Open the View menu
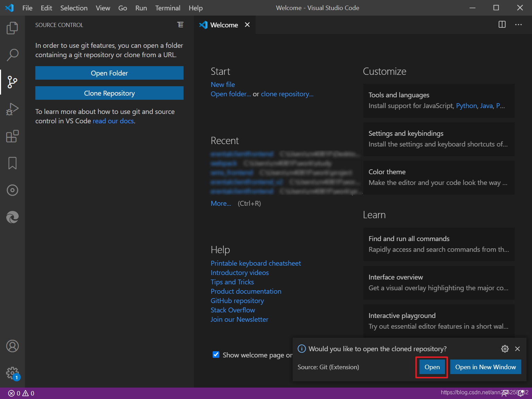 [x=103, y=8]
